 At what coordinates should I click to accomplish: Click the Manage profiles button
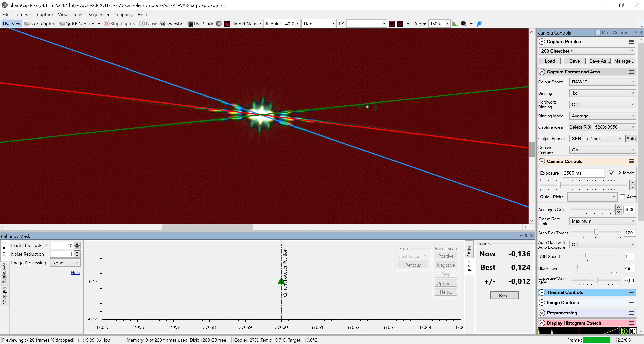624,61
